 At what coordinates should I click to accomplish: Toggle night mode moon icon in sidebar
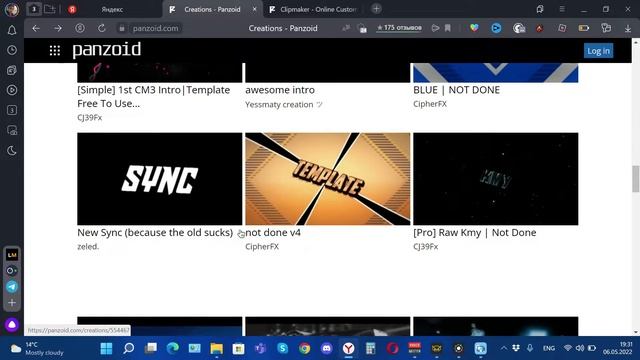coord(12,151)
